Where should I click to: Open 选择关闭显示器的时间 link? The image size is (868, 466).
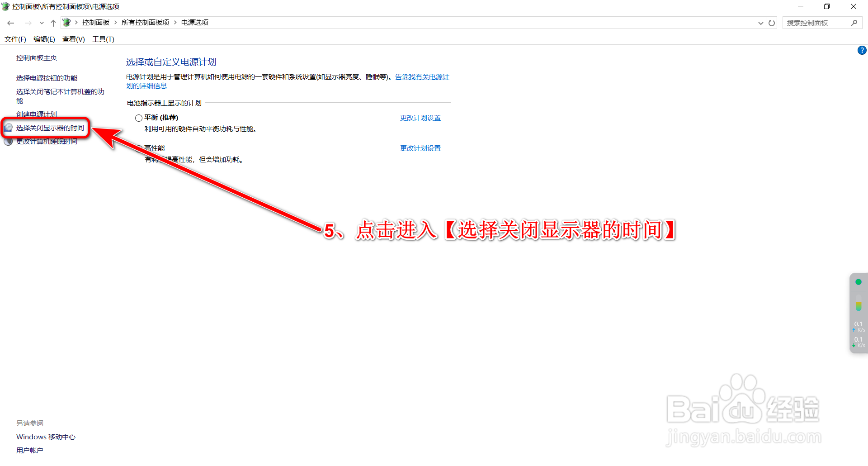50,128
